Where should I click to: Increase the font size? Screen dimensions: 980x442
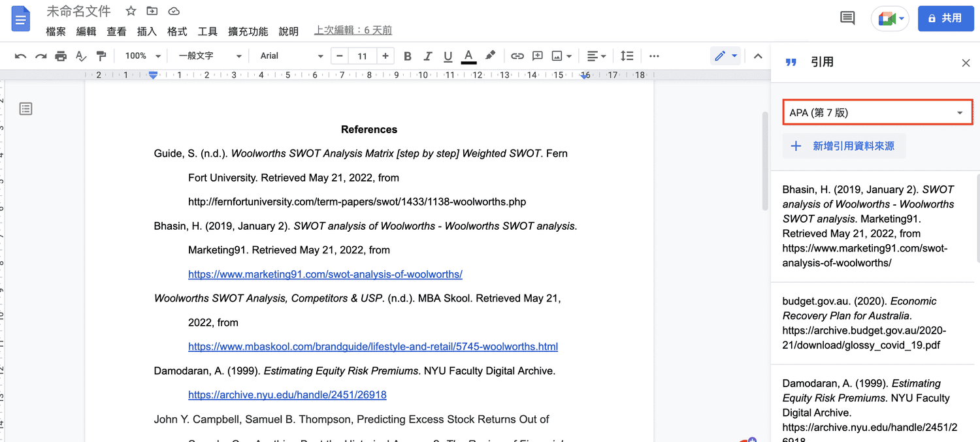[385, 56]
